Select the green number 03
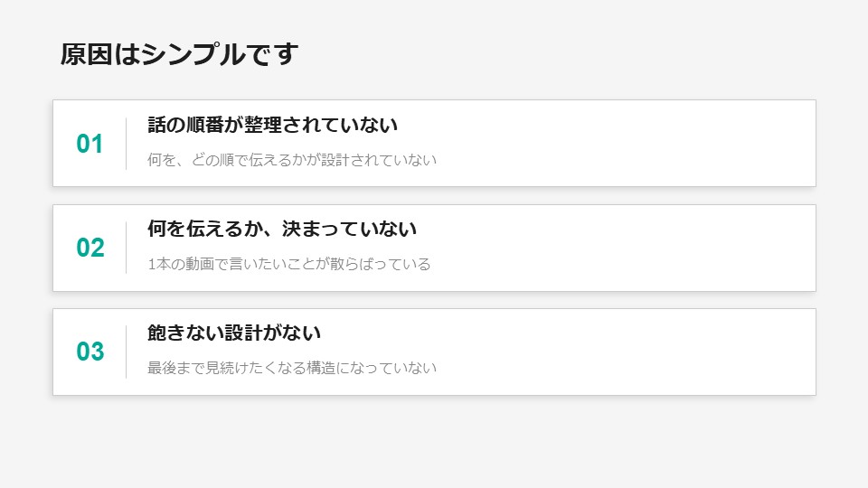The image size is (868, 488). tap(90, 352)
